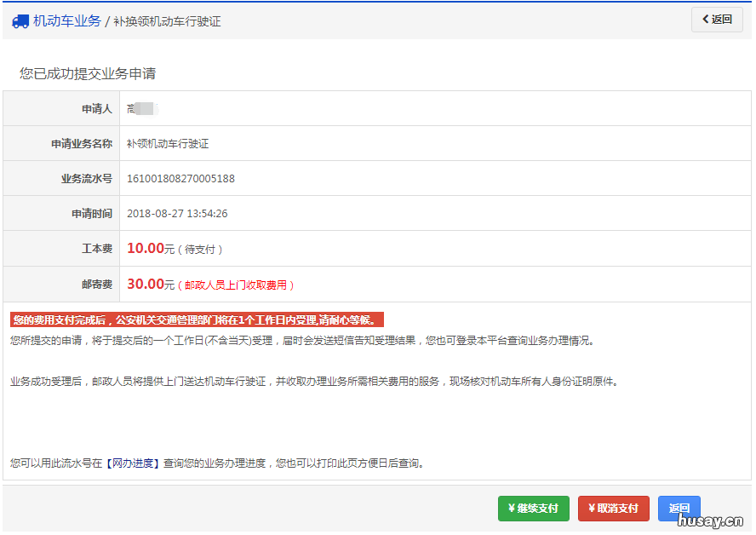Click the blue 返回 button at bottom
Image resolution: width=756 pixels, height=535 pixels.
pyautogui.click(x=679, y=508)
